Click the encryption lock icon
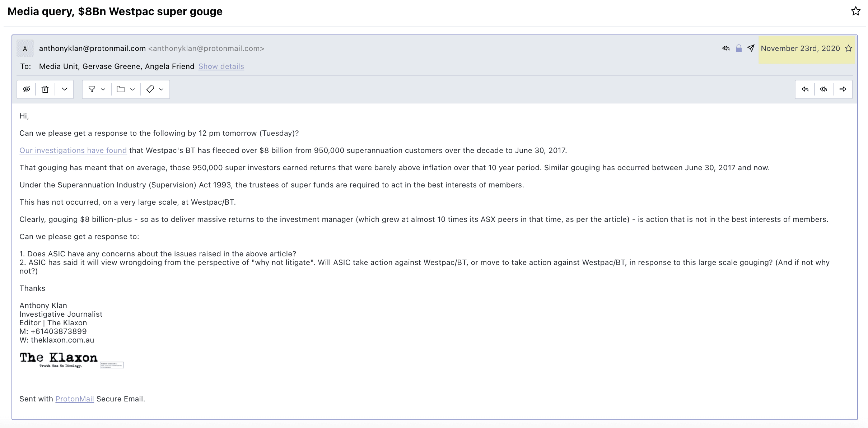 [x=738, y=48]
